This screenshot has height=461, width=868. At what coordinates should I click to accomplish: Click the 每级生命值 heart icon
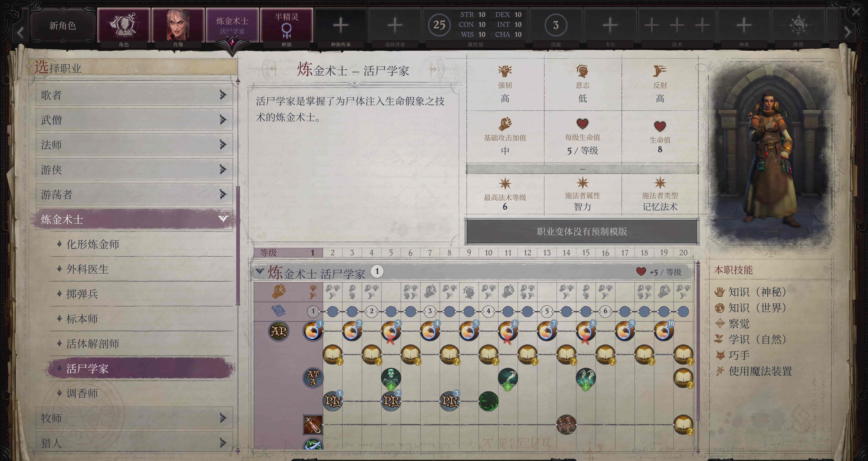click(x=582, y=124)
